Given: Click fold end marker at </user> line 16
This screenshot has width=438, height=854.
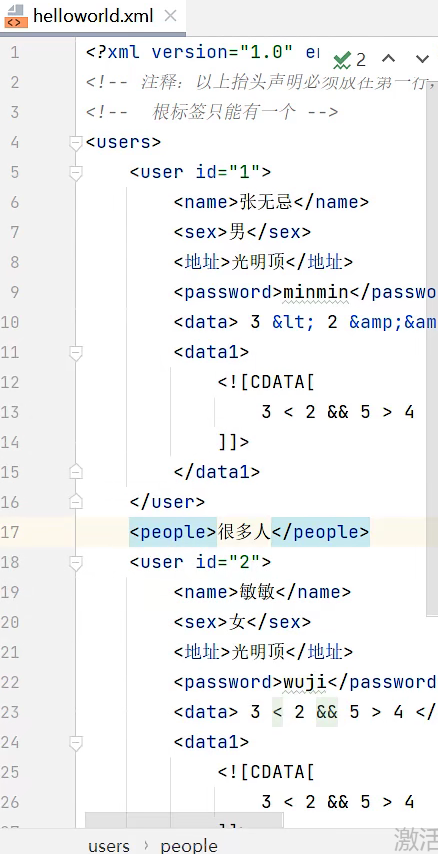Looking at the screenshot, I should (76, 502).
